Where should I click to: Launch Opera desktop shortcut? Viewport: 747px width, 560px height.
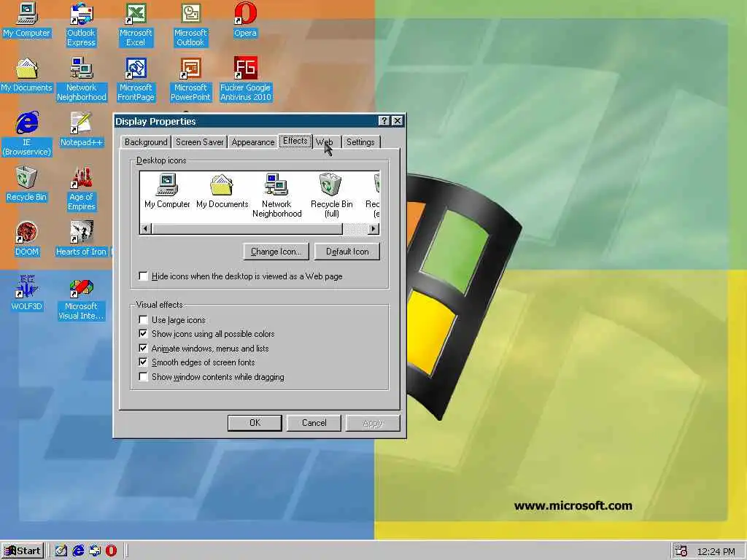(x=245, y=20)
